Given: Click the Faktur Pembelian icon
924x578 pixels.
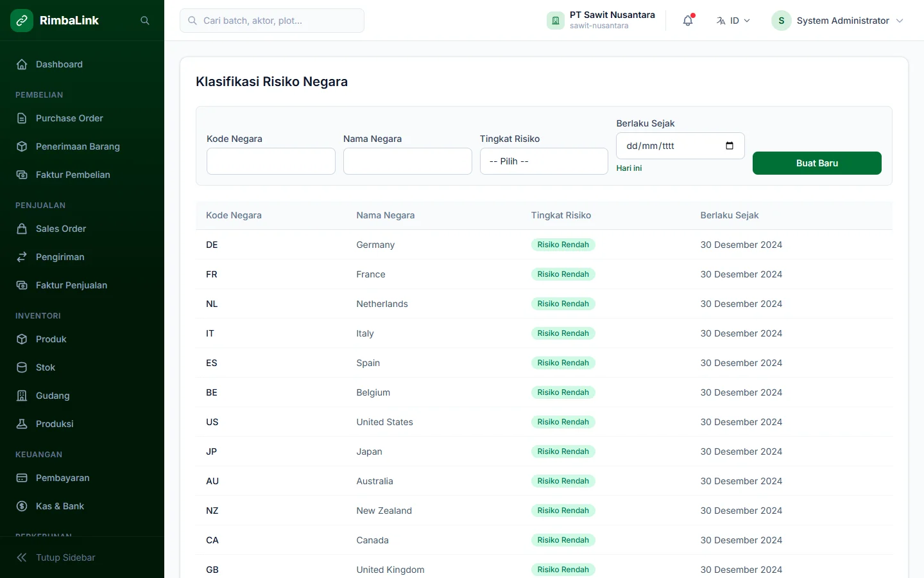Looking at the screenshot, I should click(x=22, y=175).
